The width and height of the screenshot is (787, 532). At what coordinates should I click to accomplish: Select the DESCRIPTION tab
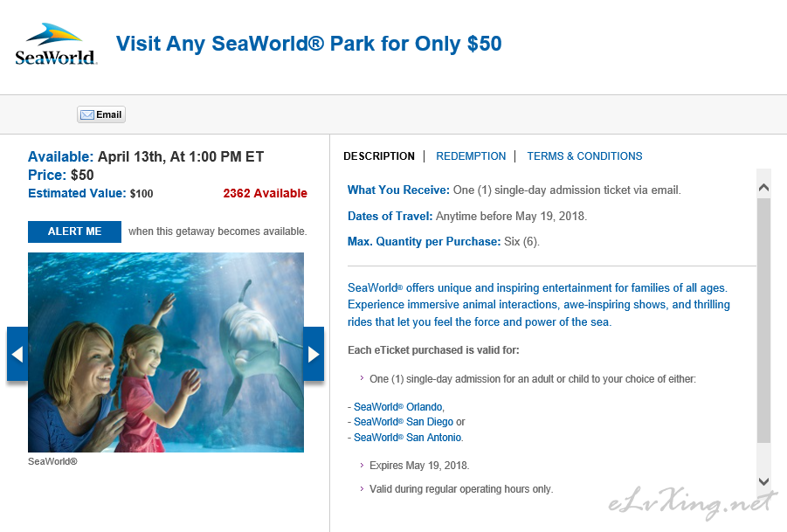pyautogui.click(x=379, y=156)
